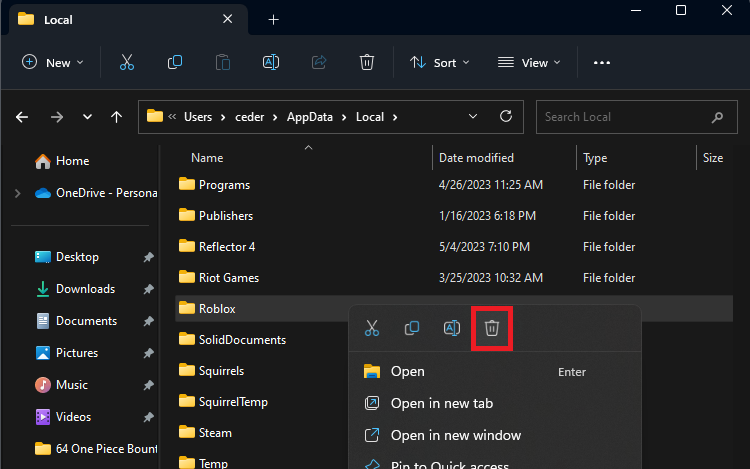Open Downloads in the navigation pane
Image resolution: width=750 pixels, height=469 pixels.
85,289
